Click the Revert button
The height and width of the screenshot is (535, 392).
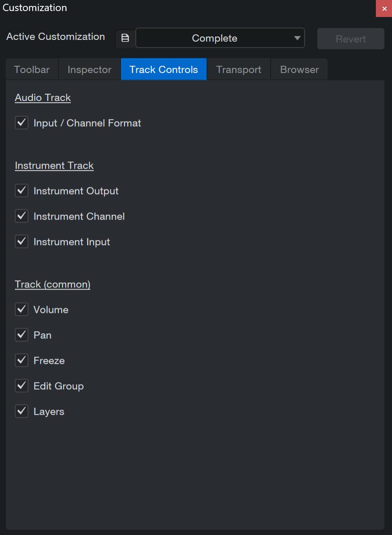tap(351, 39)
